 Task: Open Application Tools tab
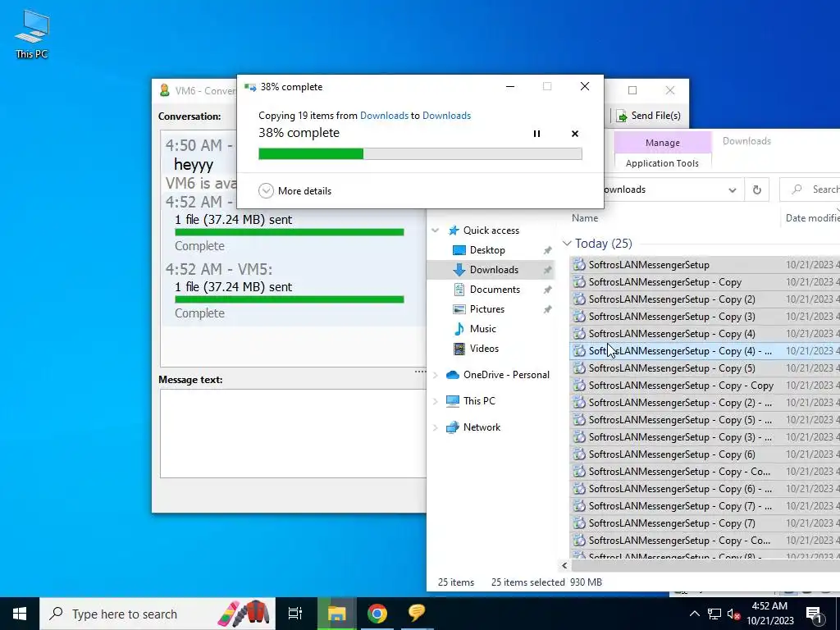[662, 163]
